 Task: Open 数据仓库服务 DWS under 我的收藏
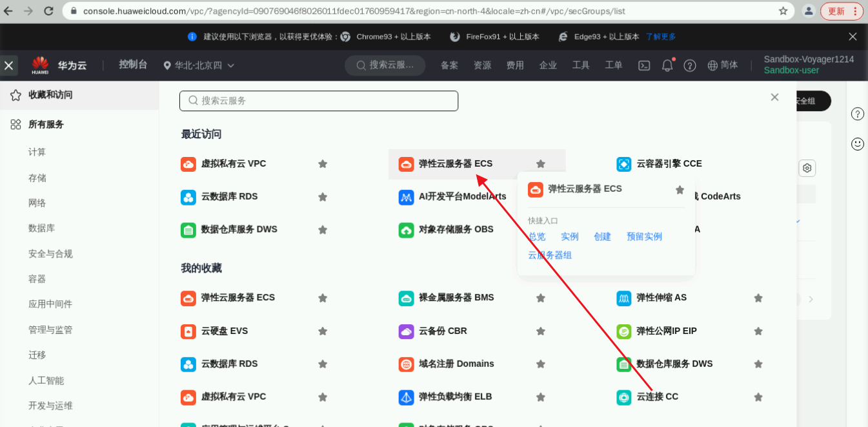tap(674, 364)
